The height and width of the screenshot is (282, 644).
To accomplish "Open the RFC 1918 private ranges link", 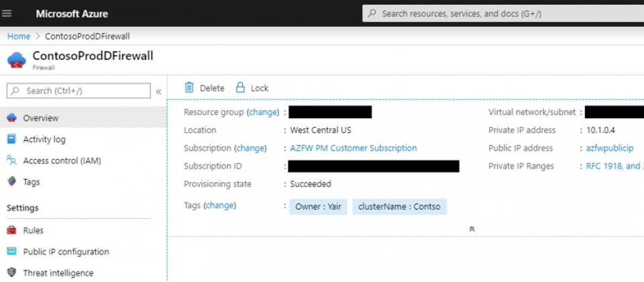I will [x=615, y=166].
